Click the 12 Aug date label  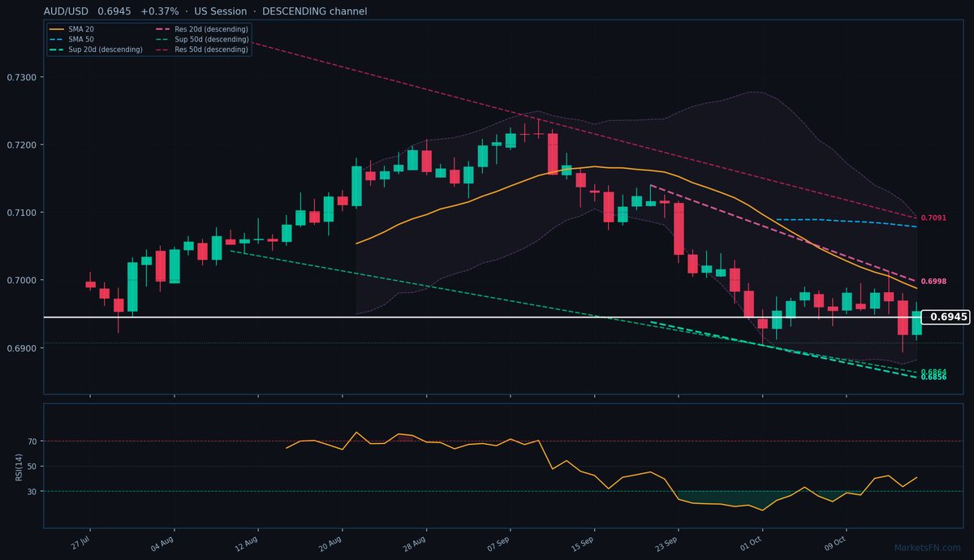point(247,543)
